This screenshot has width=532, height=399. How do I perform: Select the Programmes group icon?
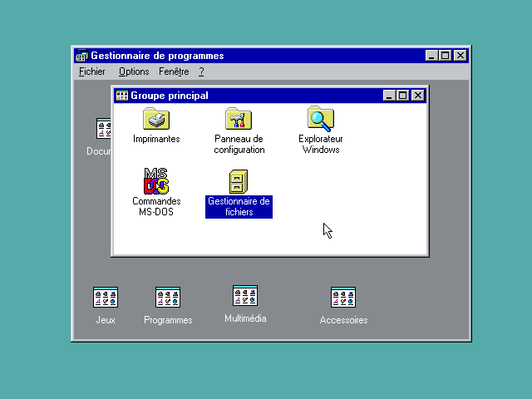(168, 298)
